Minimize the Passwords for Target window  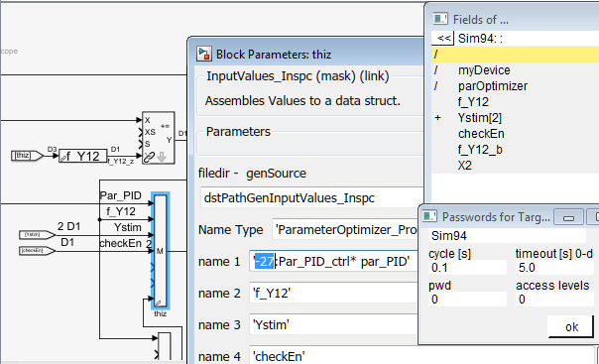[x=568, y=217]
